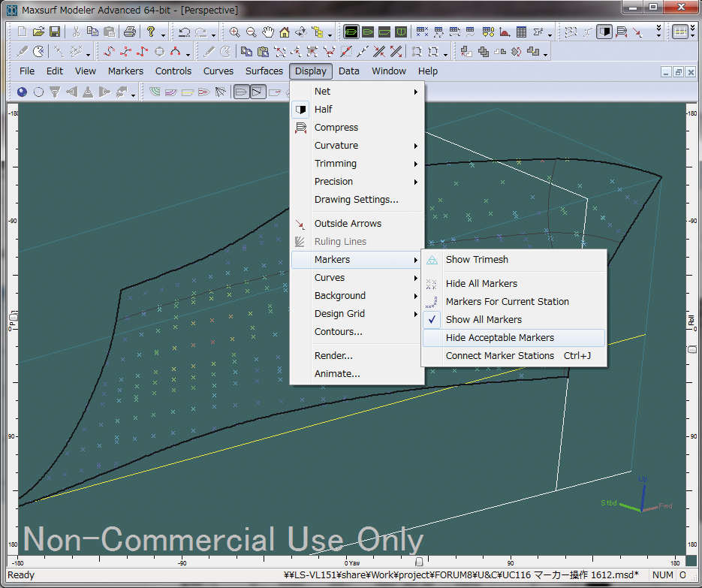
Task: Toggle Compress display in Display menu
Action: [x=357, y=127]
